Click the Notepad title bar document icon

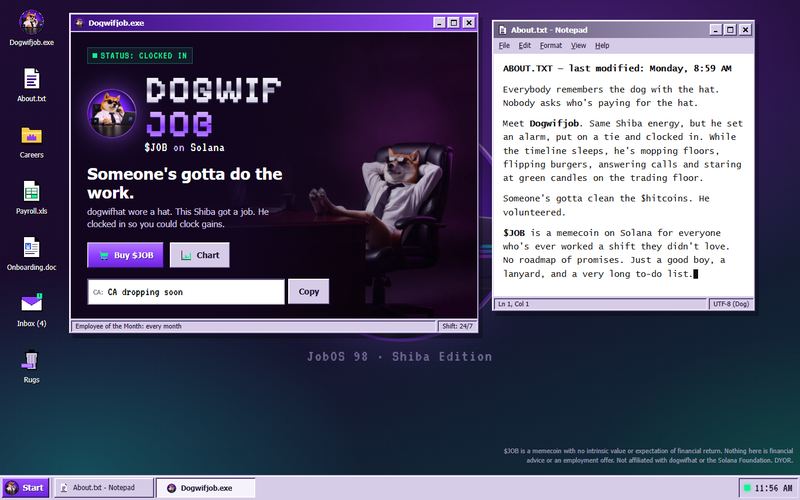click(503, 30)
